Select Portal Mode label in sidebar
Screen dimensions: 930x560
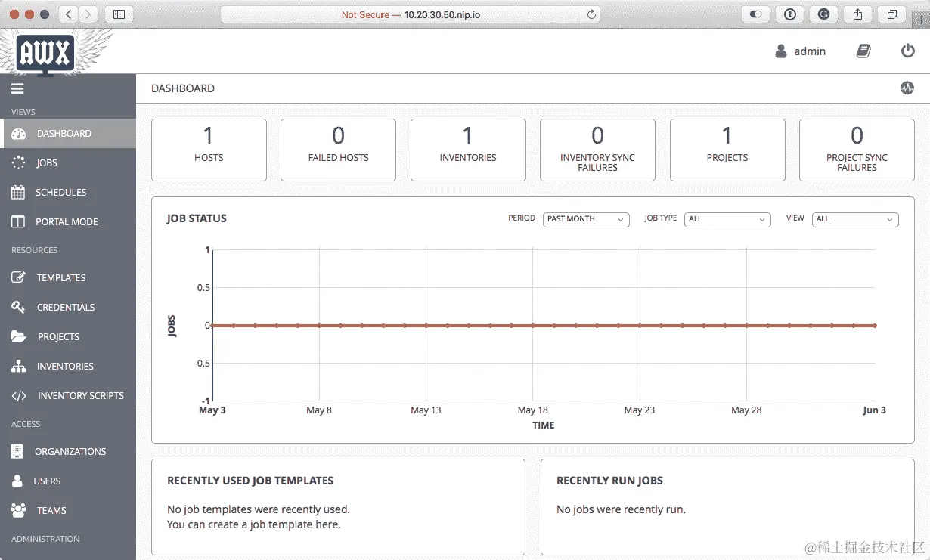[67, 222]
